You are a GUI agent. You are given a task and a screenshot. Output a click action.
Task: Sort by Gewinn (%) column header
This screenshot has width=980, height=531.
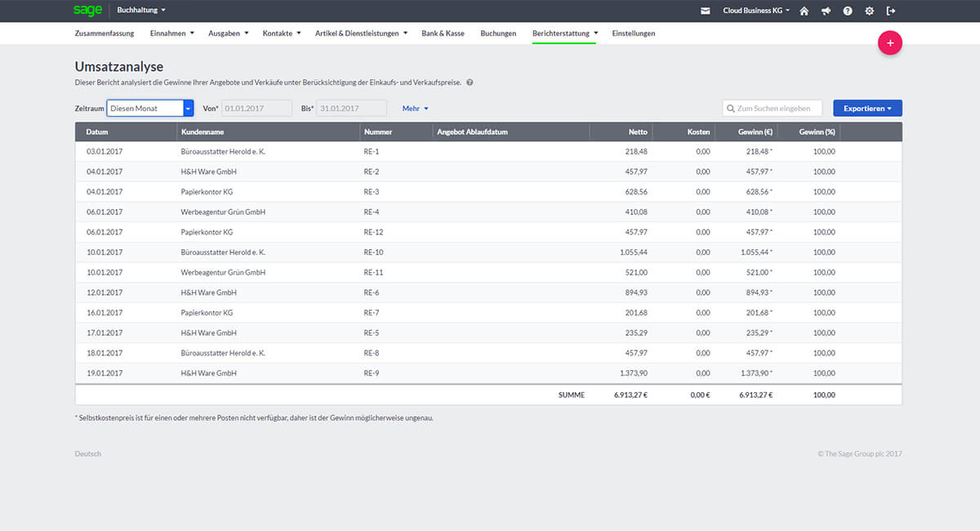(808, 132)
